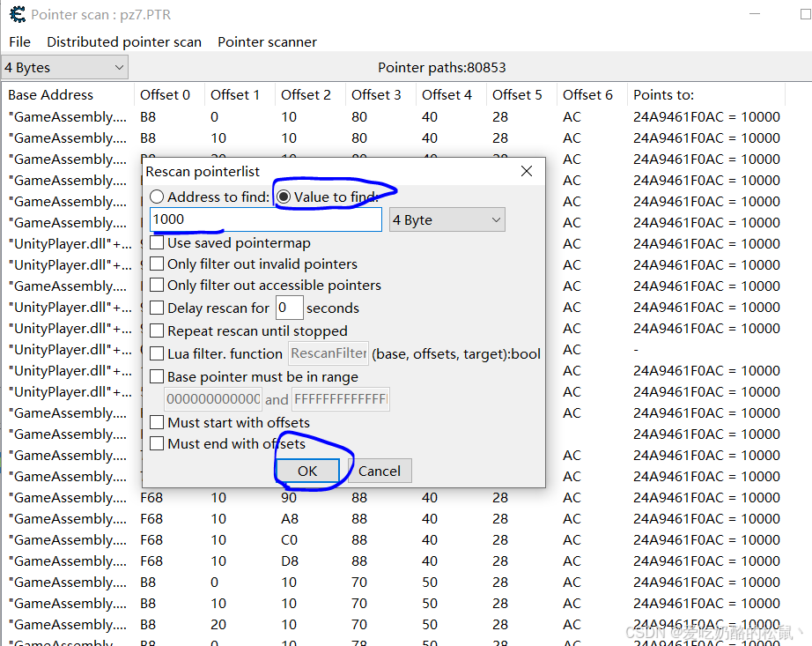Close the Rescan pointerlist dialog
The width and height of the screenshot is (812, 646).
(x=527, y=171)
